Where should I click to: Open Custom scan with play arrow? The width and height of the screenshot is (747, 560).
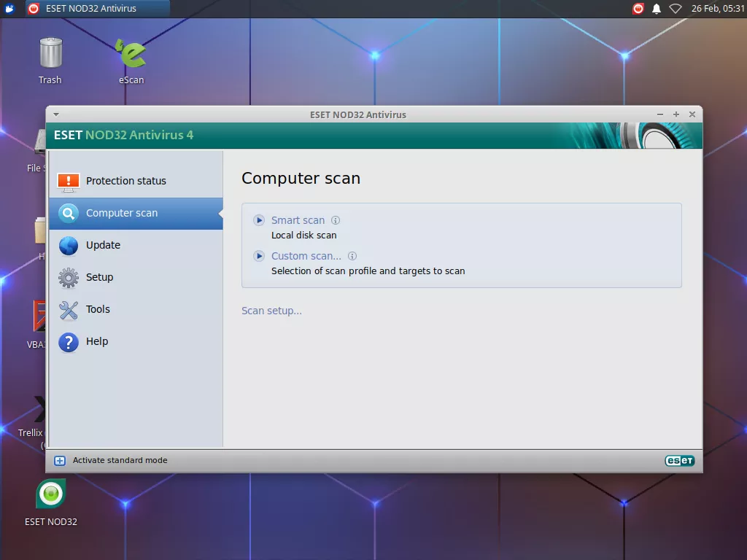pos(259,256)
